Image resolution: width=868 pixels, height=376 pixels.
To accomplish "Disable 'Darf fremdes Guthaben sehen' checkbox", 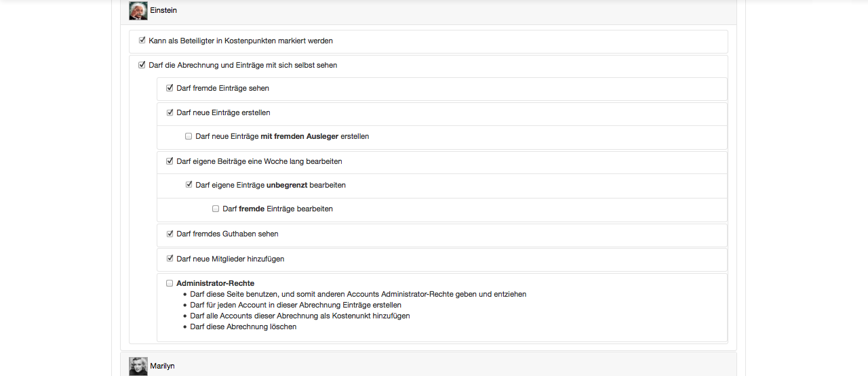I will point(170,234).
